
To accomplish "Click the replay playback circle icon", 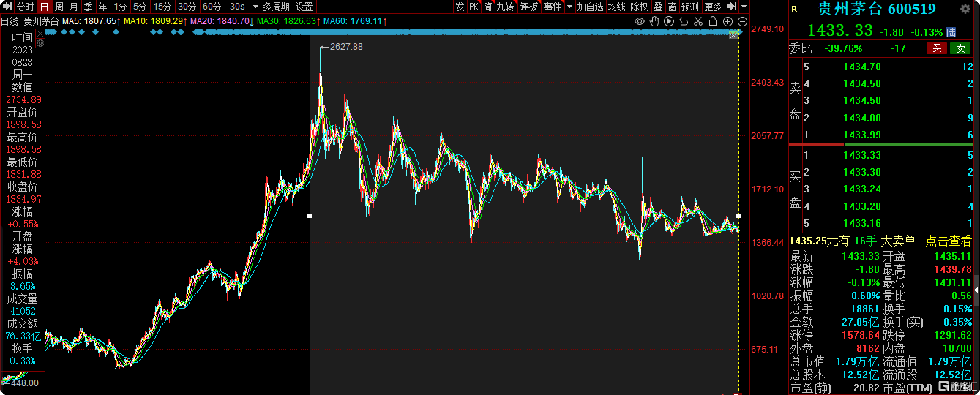I will (x=669, y=22).
